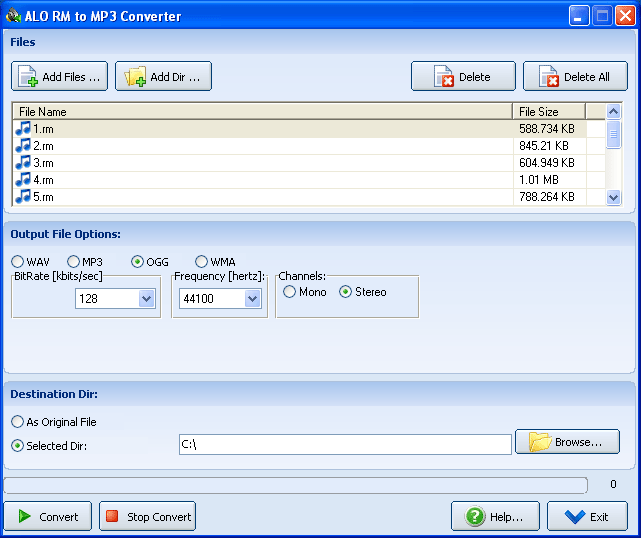
Task: Select the WMA format option
Action: click(x=202, y=262)
